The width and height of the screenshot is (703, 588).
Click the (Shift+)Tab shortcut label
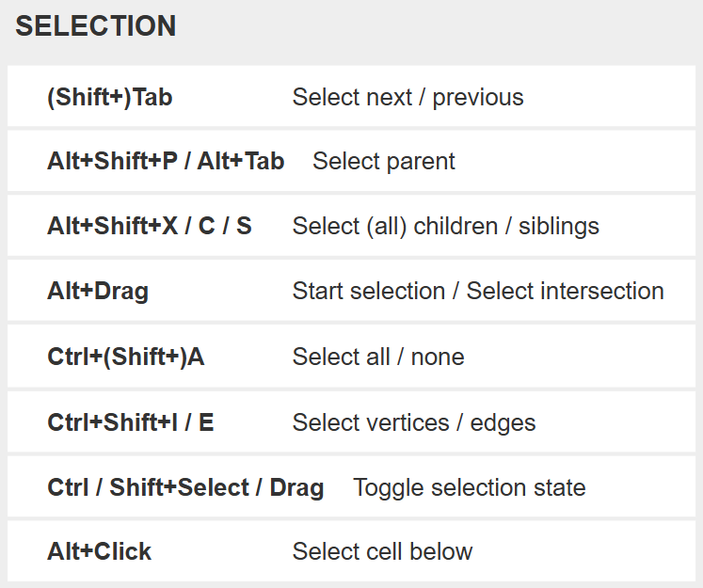click(x=109, y=97)
